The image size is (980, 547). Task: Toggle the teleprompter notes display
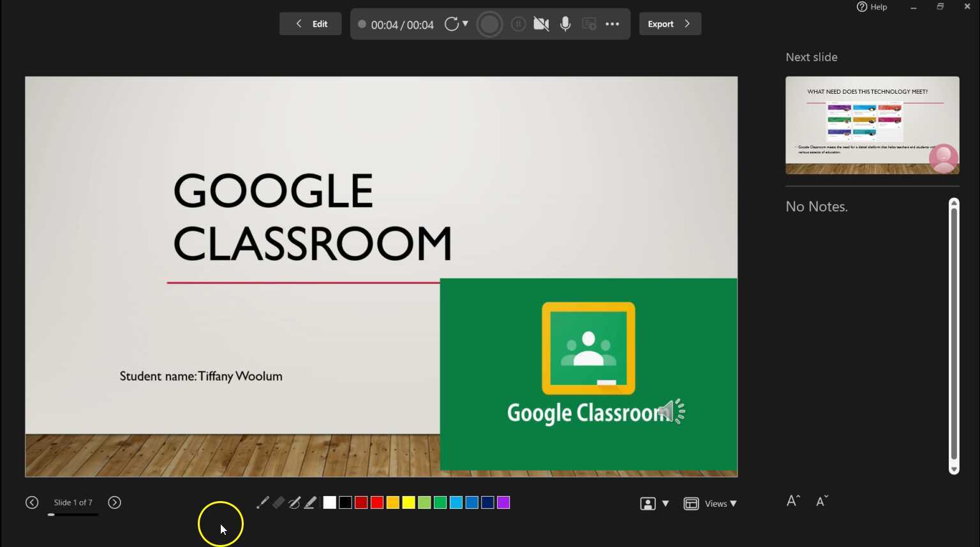pyautogui.click(x=588, y=24)
